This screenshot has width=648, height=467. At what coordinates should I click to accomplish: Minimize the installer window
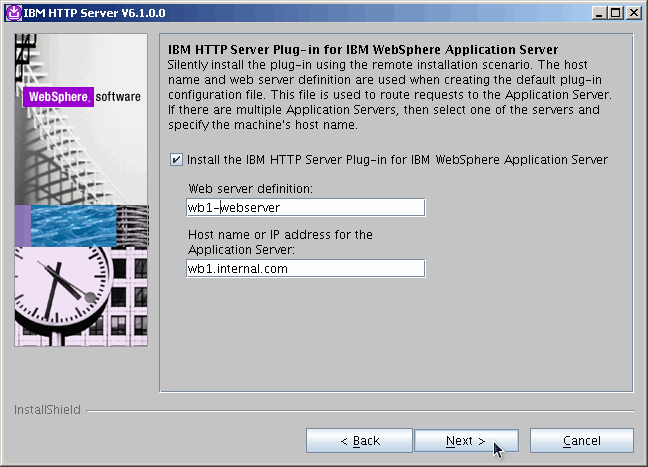pyautogui.click(x=598, y=12)
